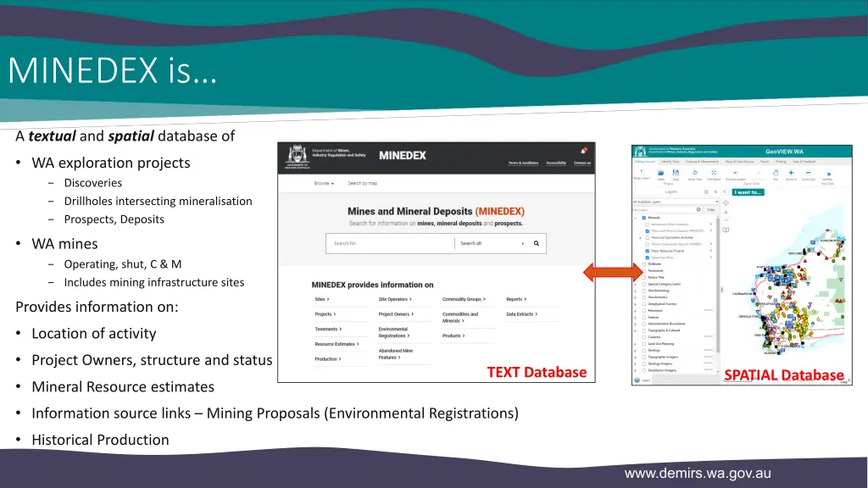
Task: Click the Commodity Groups link
Action: pyautogui.click(x=464, y=299)
